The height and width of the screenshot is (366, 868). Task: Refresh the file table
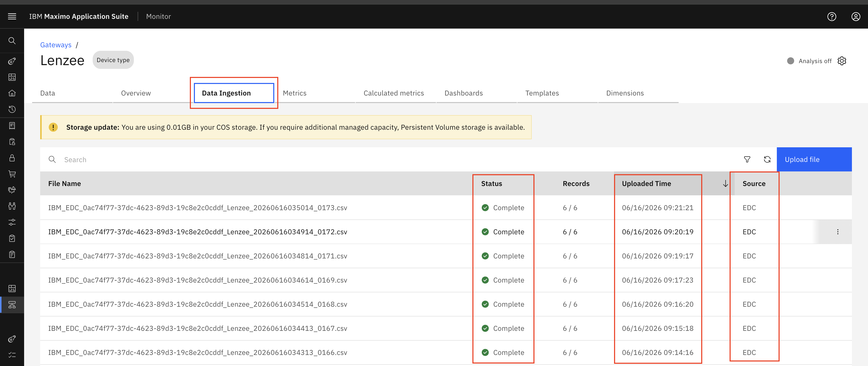pos(767,159)
